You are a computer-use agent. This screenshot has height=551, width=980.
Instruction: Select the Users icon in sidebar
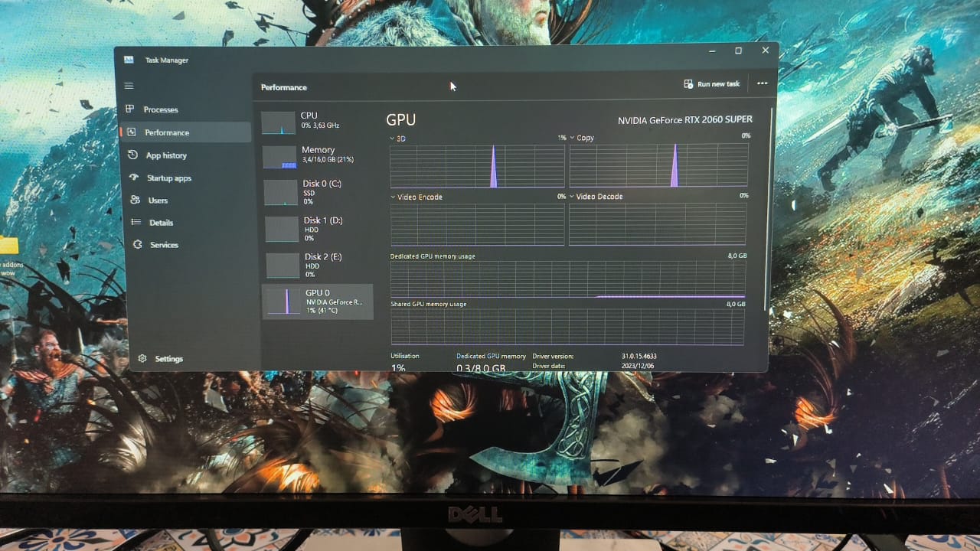(135, 200)
